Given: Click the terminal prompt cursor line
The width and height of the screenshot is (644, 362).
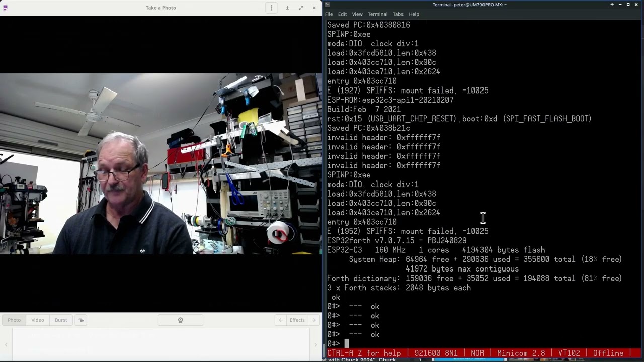Looking at the screenshot, I should pyautogui.click(x=338, y=344).
